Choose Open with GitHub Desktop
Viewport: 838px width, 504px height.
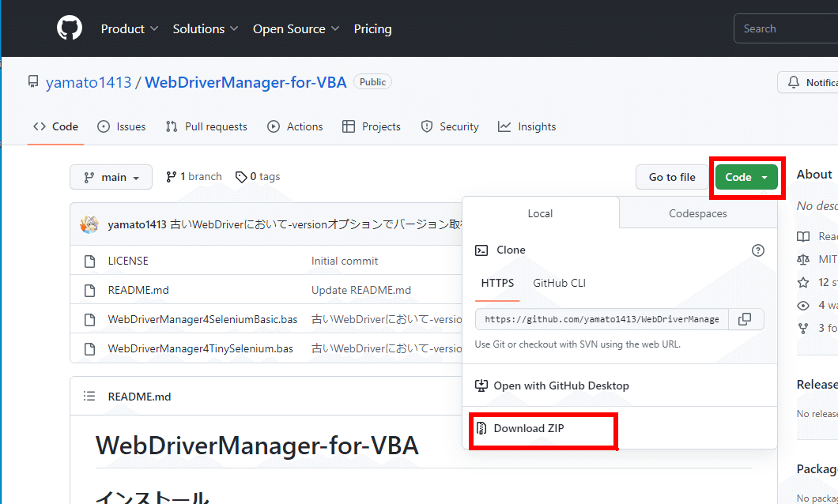(x=552, y=386)
